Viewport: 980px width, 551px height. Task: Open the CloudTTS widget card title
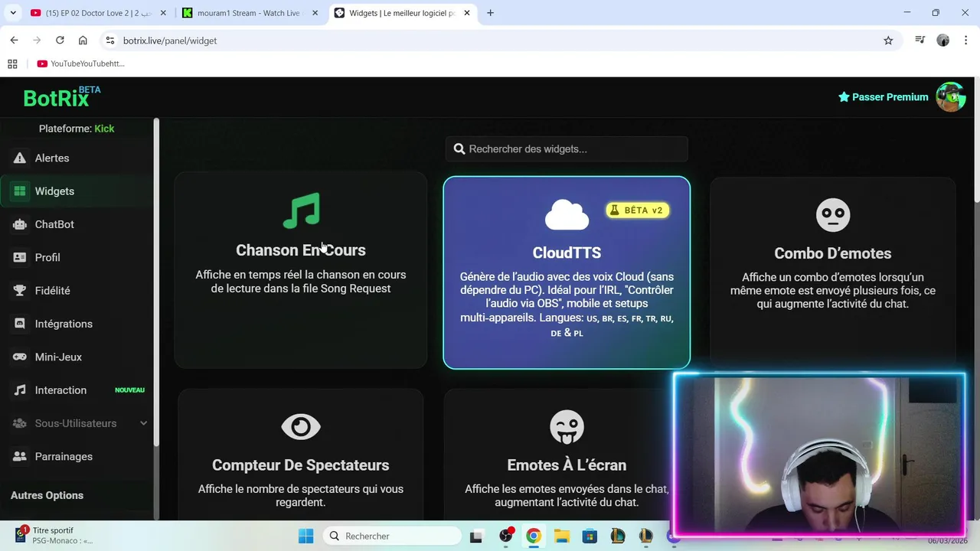pyautogui.click(x=567, y=253)
